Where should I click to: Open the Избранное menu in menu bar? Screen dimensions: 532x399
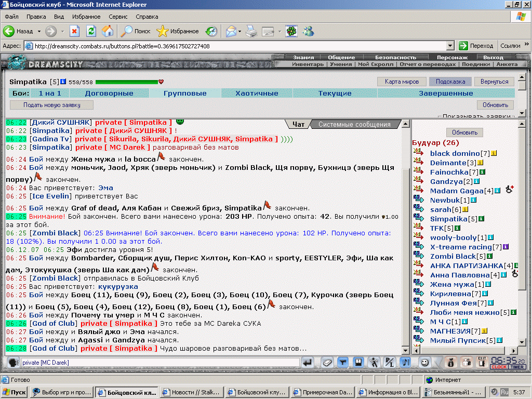86,17
